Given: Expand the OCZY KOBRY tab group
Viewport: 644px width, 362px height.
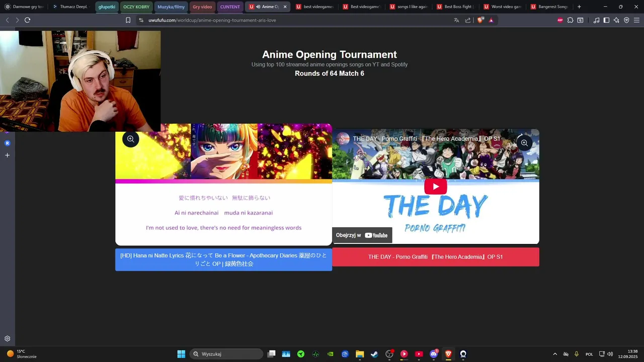Looking at the screenshot, I should 136,7.
